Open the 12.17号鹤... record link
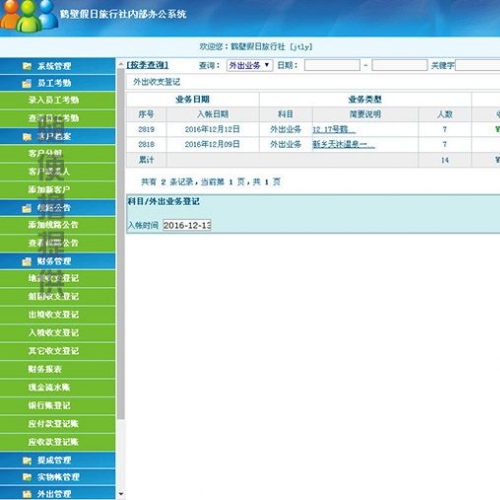Viewport: 500px width, 500px height. [334, 129]
